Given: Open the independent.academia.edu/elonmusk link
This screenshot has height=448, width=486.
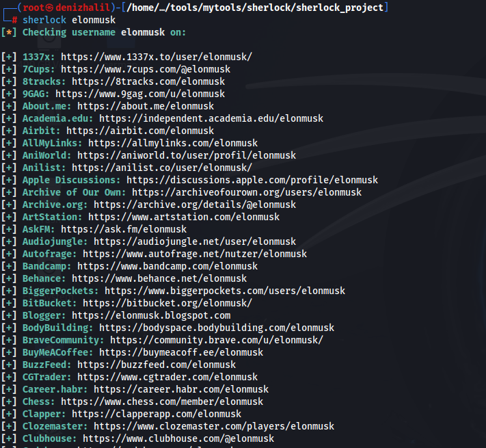Looking at the screenshot, I should 211,118.
